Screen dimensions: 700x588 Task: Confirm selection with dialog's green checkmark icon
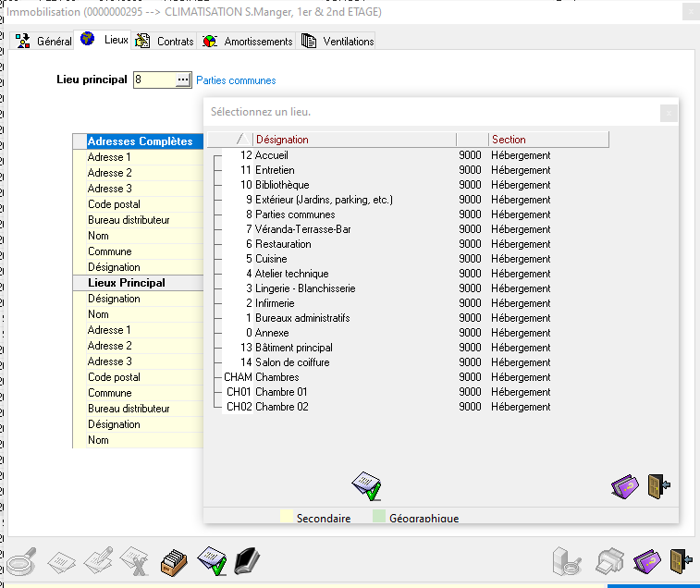366,485
